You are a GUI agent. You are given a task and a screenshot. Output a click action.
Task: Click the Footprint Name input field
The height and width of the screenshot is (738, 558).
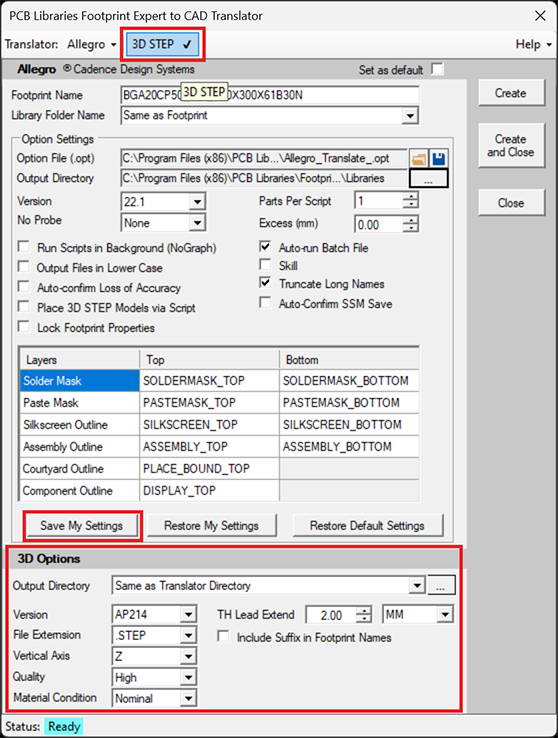pyautogui.click(x=270, y=95)
